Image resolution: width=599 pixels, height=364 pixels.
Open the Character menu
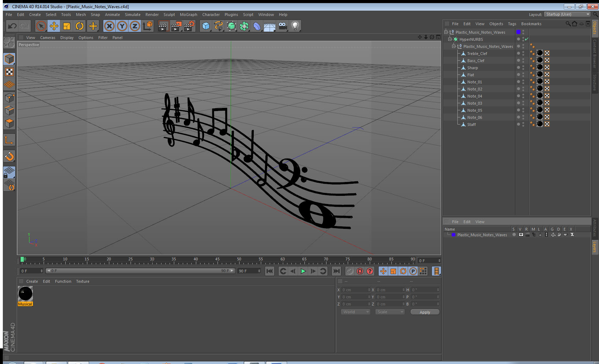pyautogui.click(x=211, y=15)
